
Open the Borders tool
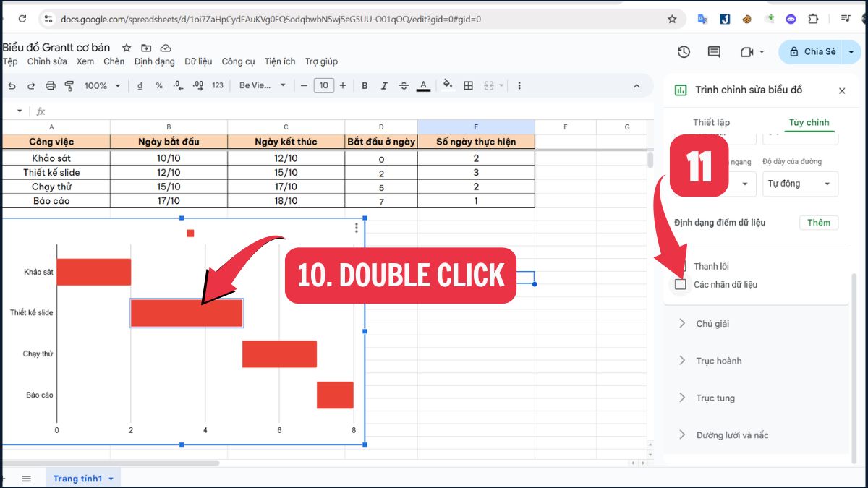[469, 85]
